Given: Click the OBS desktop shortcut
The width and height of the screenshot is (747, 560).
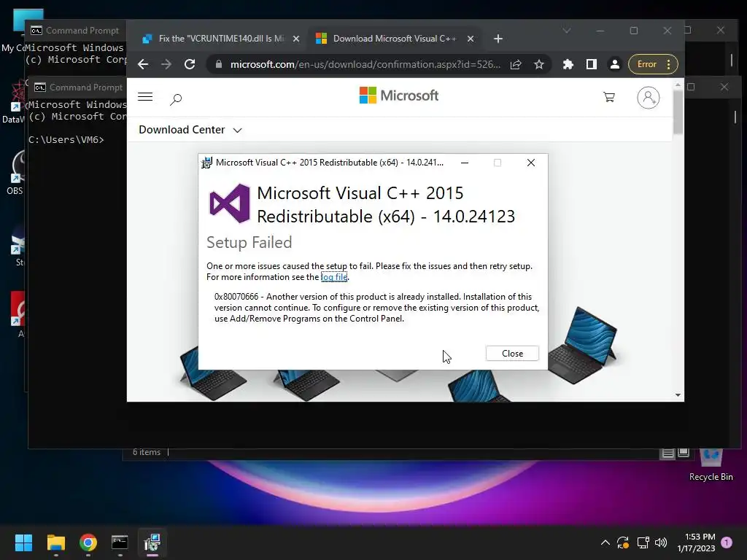Looking at the screenshot, I should pyautogui.click(x=15, y=172).
